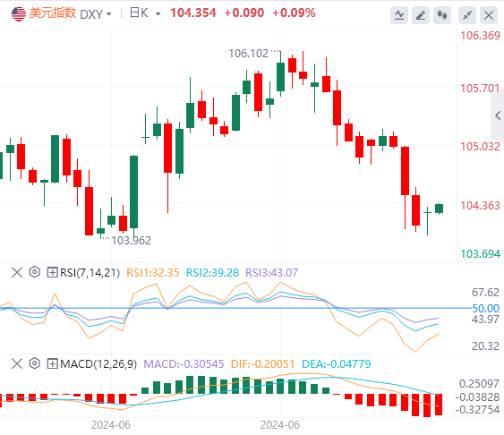The height and width of the screenshot is (435, 504).
Task: Click the RSI 50.00 level line label
Action: (485, 309)
